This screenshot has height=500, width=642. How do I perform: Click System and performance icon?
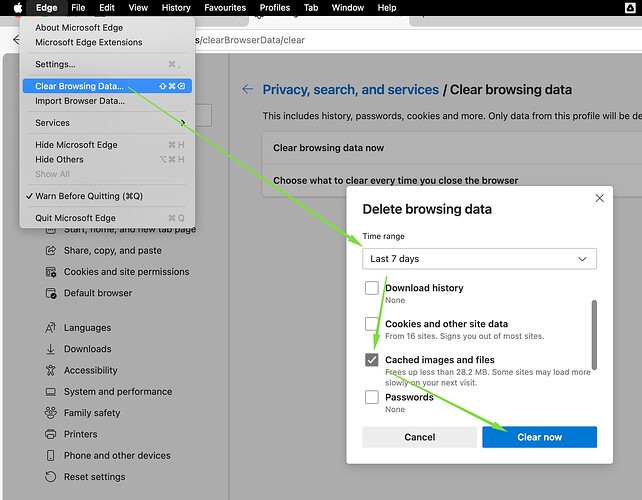point(50,392)
